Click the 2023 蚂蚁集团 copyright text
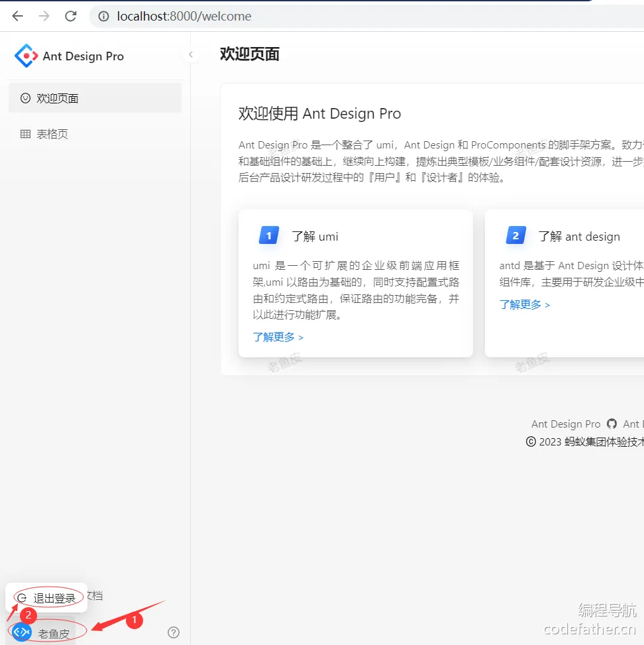 tap(585, 441)
